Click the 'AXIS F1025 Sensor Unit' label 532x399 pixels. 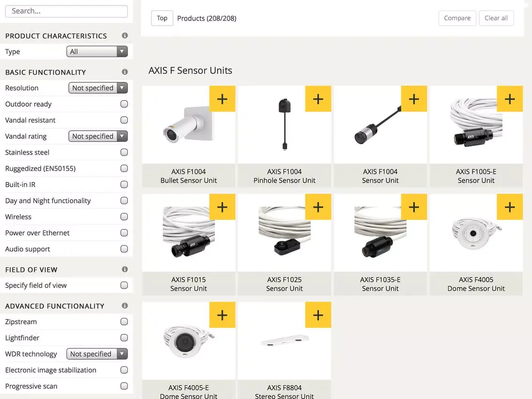pos(284,284)
